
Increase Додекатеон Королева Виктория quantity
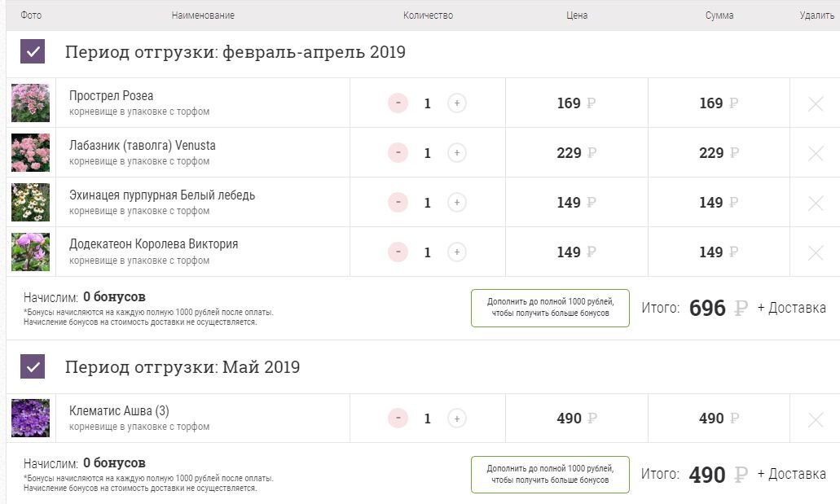[456, 252]
